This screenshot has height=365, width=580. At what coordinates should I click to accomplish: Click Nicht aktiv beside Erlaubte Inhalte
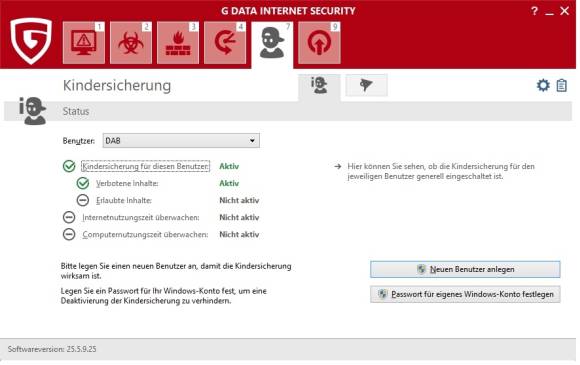(x=239, y=200)
